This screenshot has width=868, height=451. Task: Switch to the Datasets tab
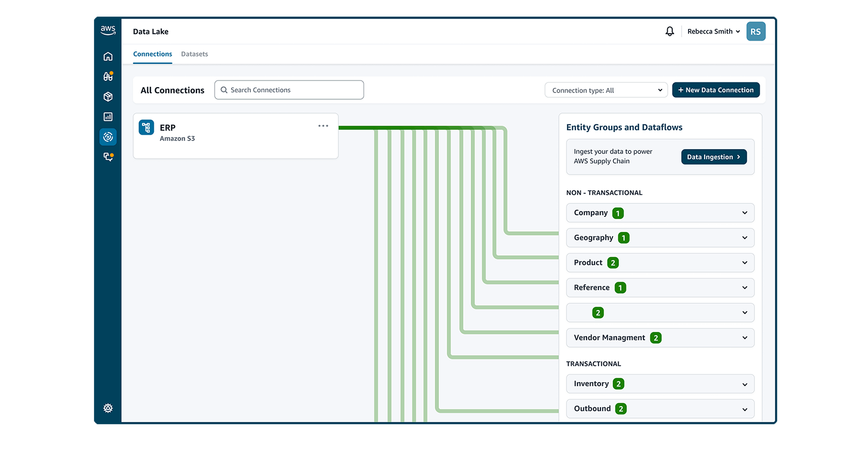(x=194, y=54)
